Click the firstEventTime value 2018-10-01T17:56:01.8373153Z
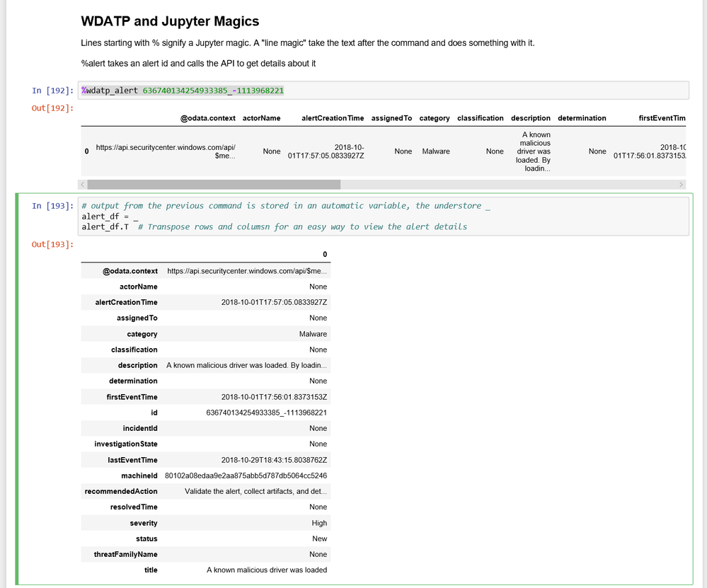707x588 pixels. (x=274, y=397)
